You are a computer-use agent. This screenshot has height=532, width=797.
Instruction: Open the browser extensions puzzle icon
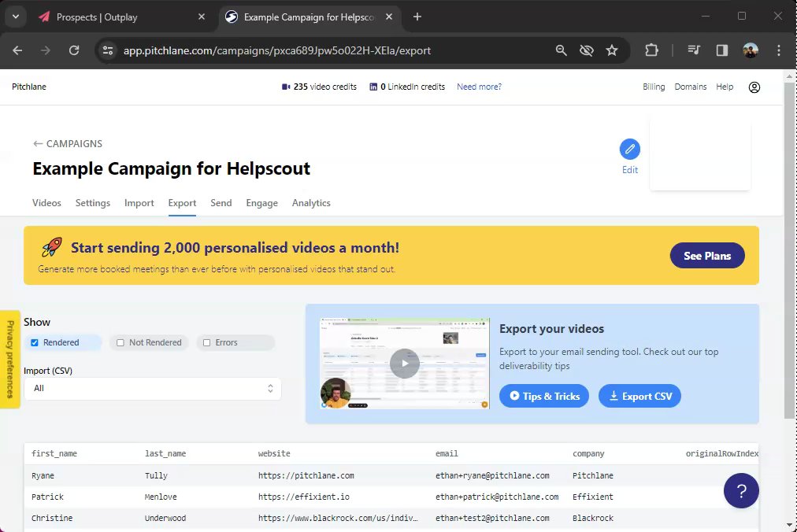pos(651,50)
